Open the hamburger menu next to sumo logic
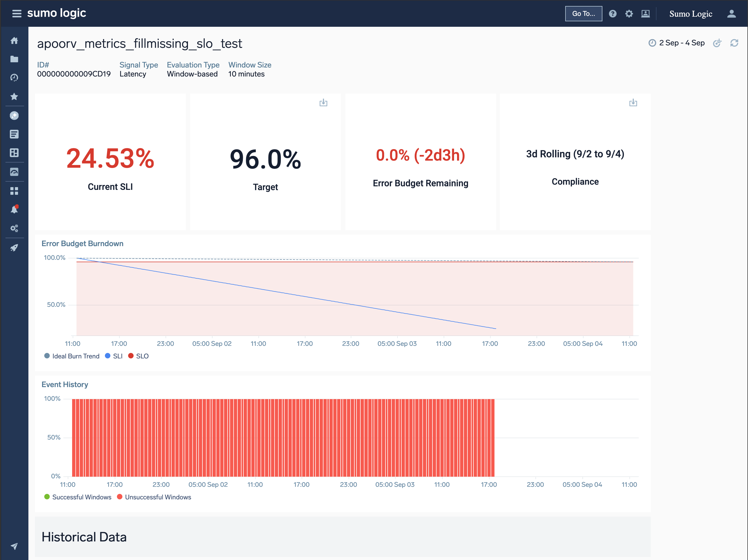This screenshot has width=748, height=560. point(17,14)
